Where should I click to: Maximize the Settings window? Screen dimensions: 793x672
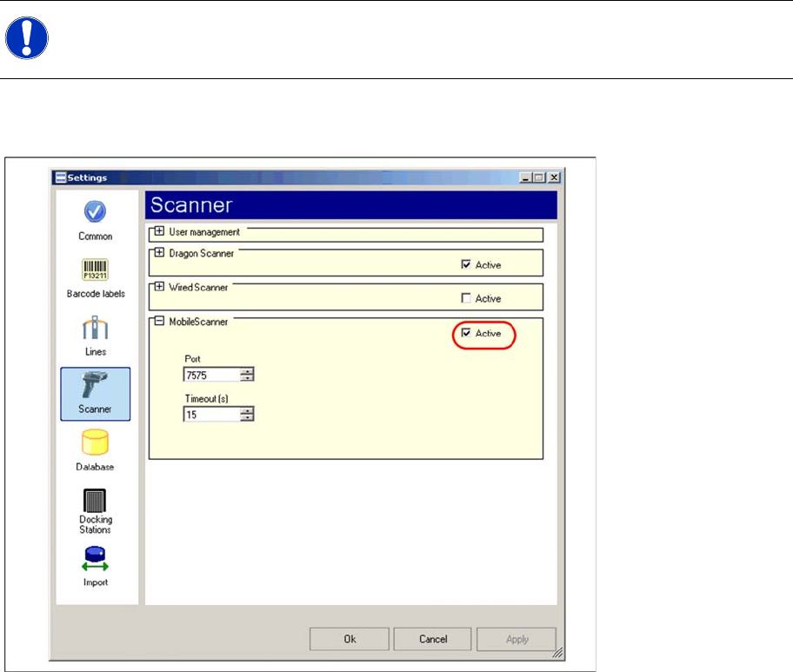point(538,177)
